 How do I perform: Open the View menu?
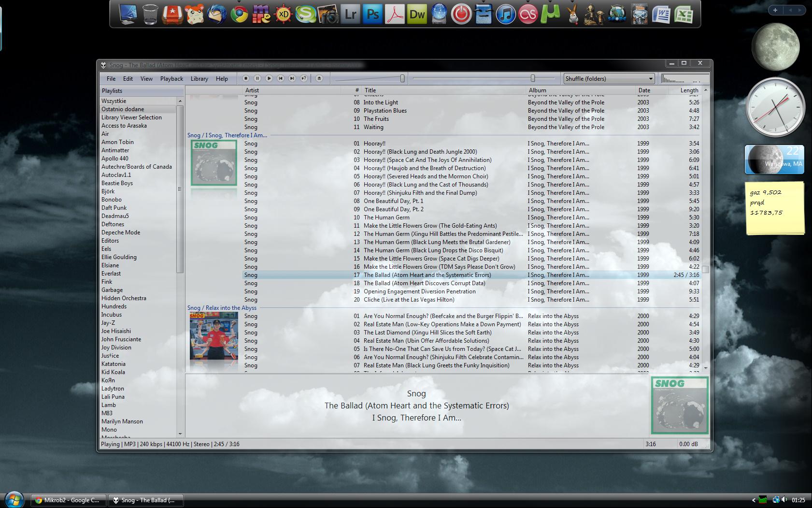point(146,79)
